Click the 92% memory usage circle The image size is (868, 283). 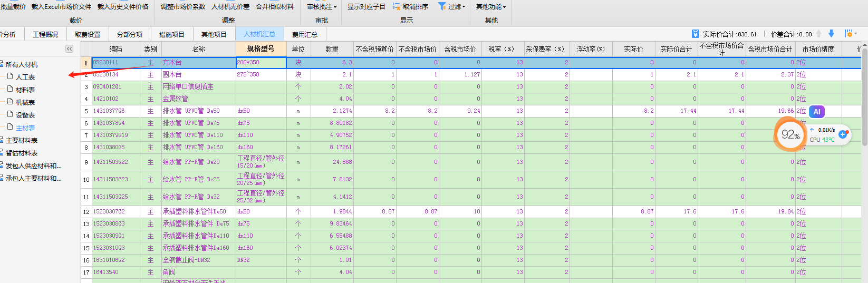(x=790, y=134)
